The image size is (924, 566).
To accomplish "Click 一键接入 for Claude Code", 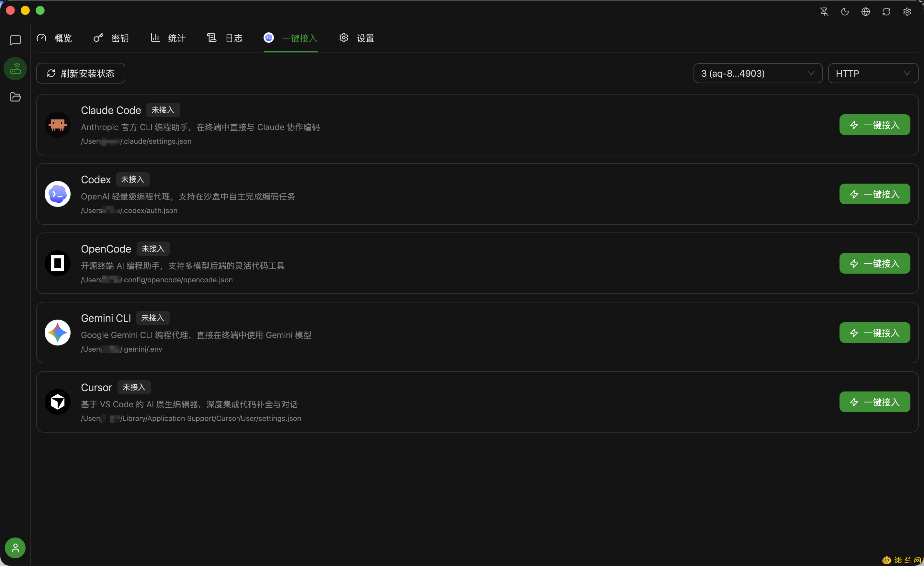I will click(874, 125).
